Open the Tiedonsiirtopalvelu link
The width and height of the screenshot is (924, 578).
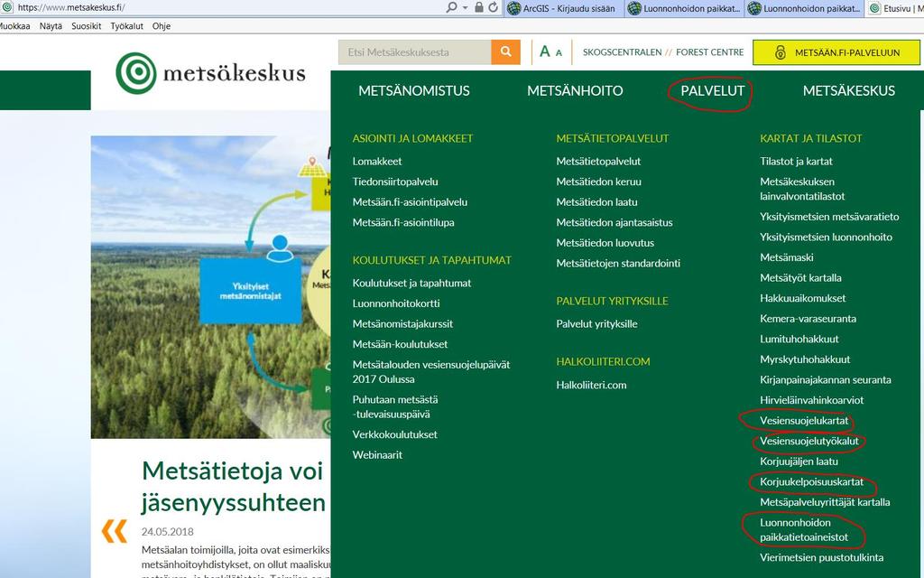395,182
